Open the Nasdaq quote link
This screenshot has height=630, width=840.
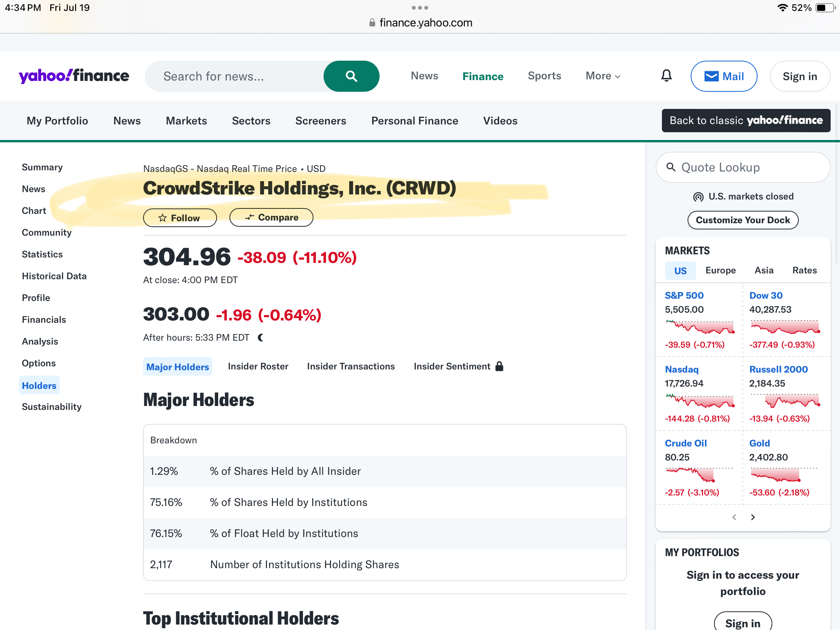[x=682, y=369]
